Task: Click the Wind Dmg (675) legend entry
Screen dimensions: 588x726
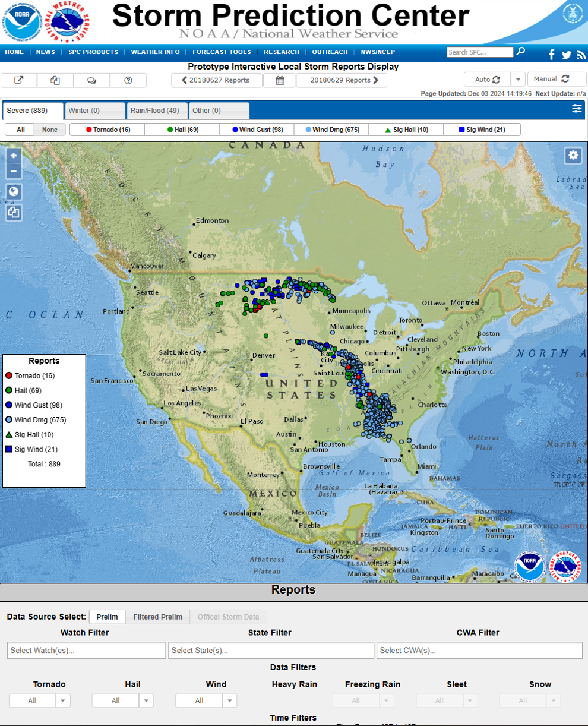Action: pyautogui.click(x=36, y=420)
